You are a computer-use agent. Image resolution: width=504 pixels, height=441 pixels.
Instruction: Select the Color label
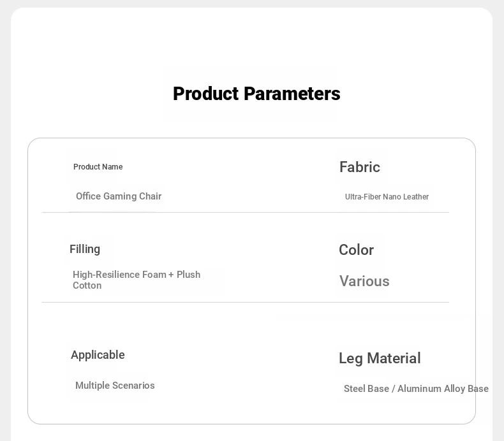pyautogui.click(x=356, y=250)
